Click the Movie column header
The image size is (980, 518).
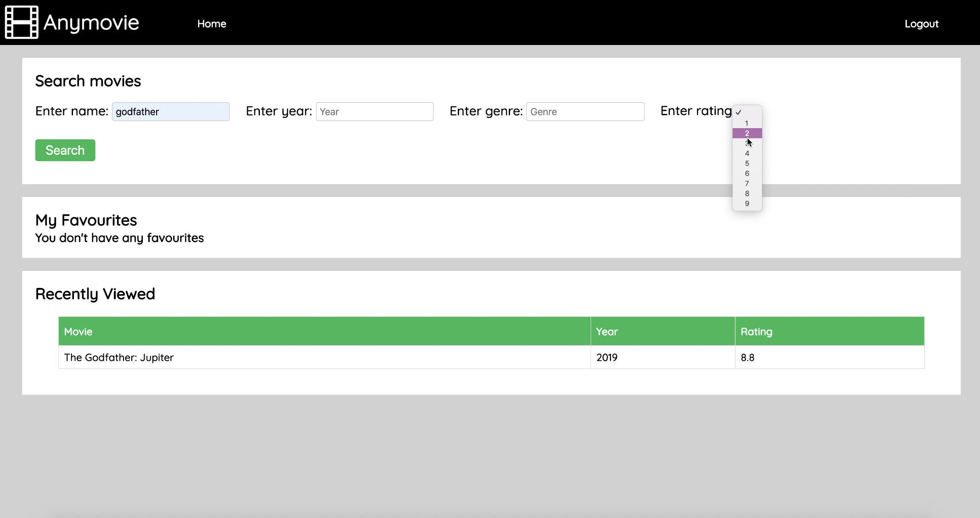coord(78,332)
